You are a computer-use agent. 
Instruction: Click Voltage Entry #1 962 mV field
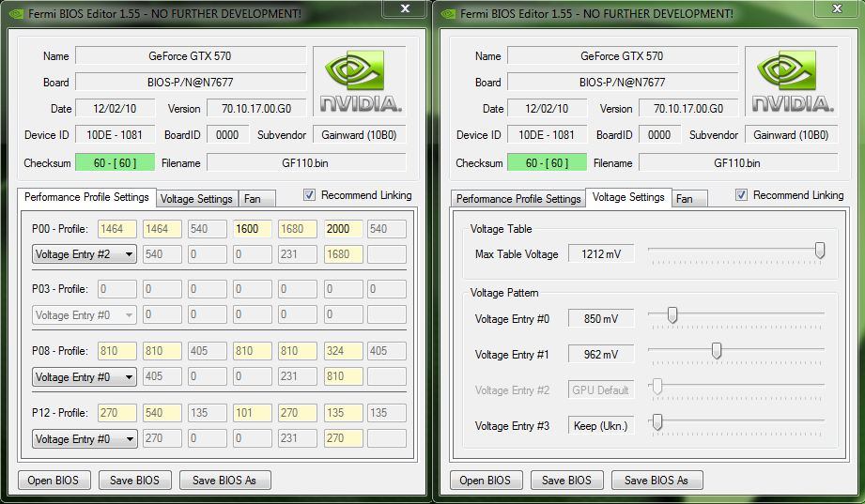pos(601,355)
